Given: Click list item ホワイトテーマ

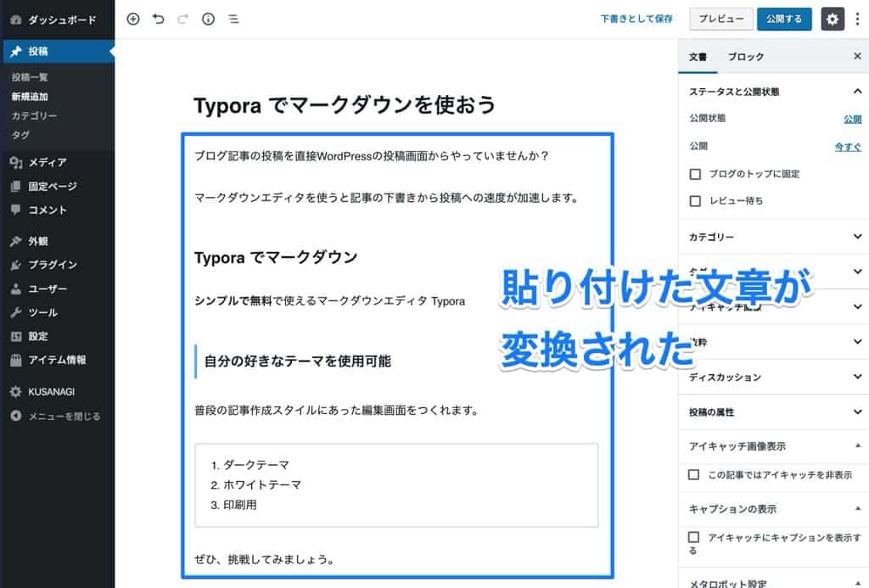Looking at the screenshot, I should tap(261, 484).
